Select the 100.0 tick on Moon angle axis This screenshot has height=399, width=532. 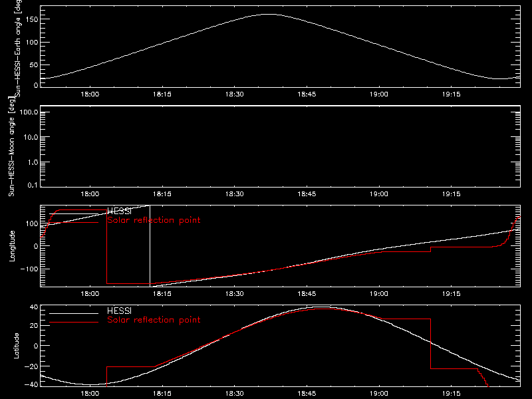pyautogui.click(x=29, y=112)
